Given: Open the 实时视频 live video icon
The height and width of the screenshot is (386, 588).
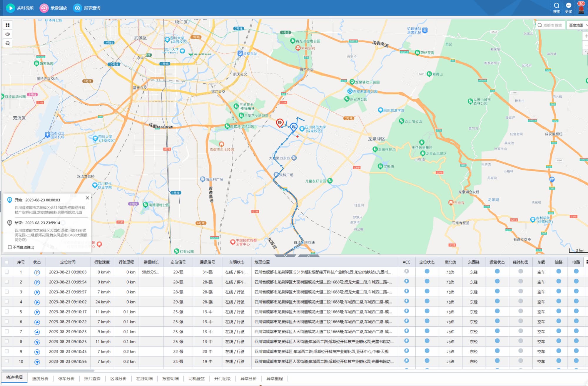Looking at the screenshot, I should [x=11, y=8].
